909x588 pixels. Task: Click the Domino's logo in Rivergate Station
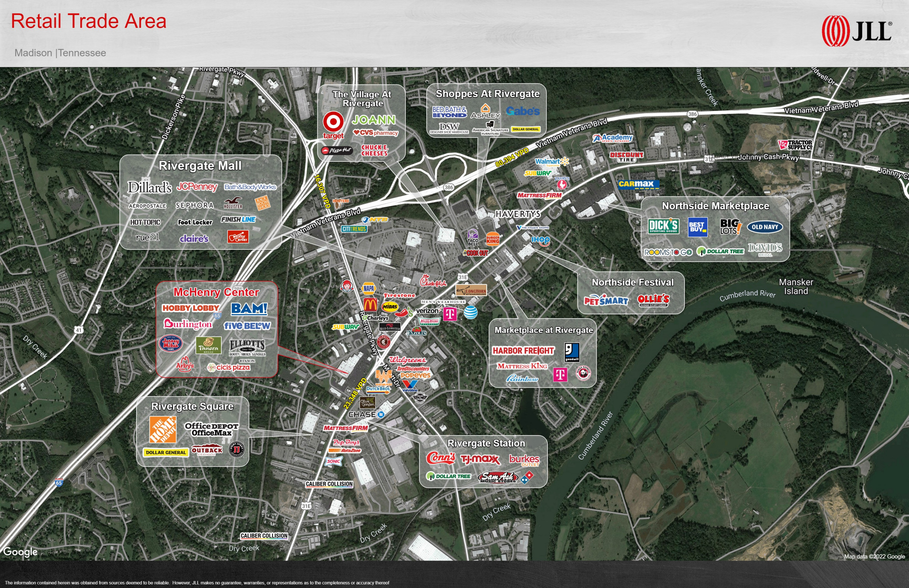[x=527, y=477]
